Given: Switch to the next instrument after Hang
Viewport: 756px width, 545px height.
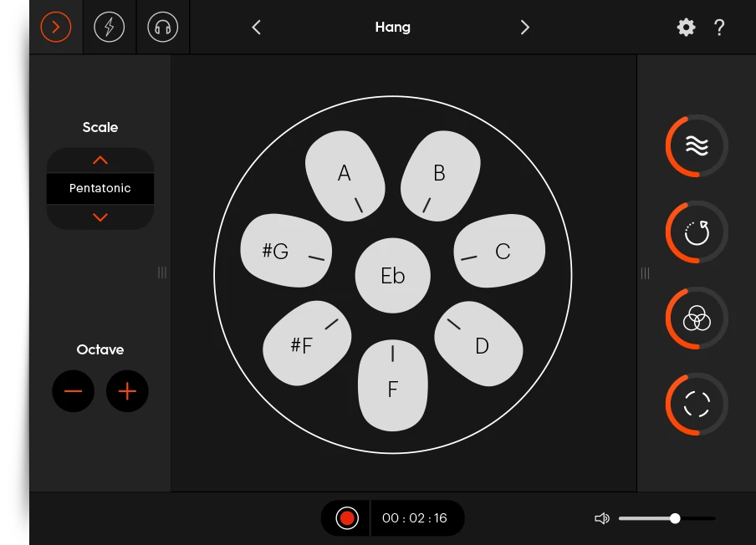Looking at the screenshot, I should click(x=525, y=28).
